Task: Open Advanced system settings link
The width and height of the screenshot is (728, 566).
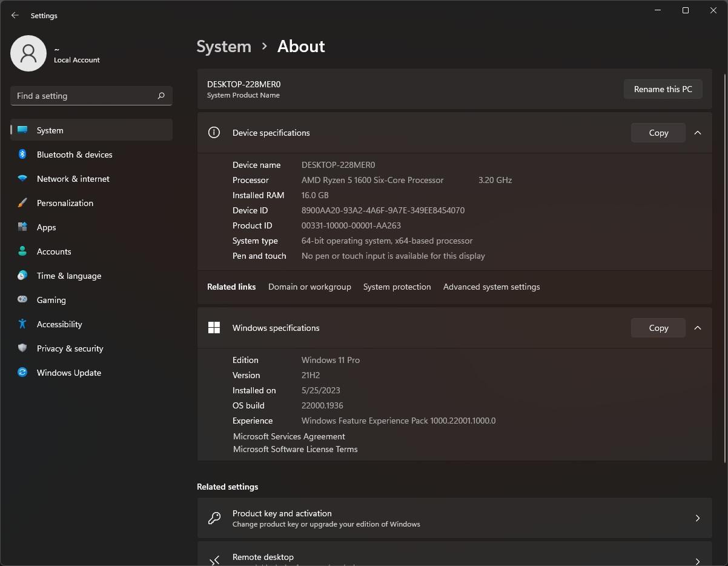Action: pos(491,287)
